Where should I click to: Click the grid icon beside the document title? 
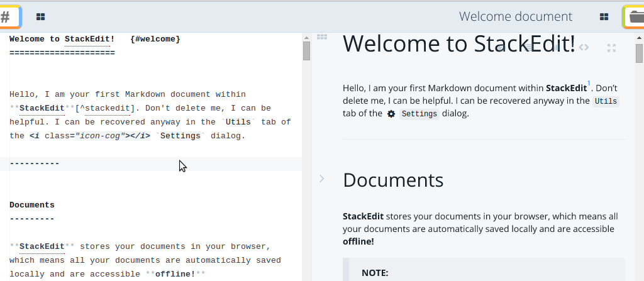(604, 17)
